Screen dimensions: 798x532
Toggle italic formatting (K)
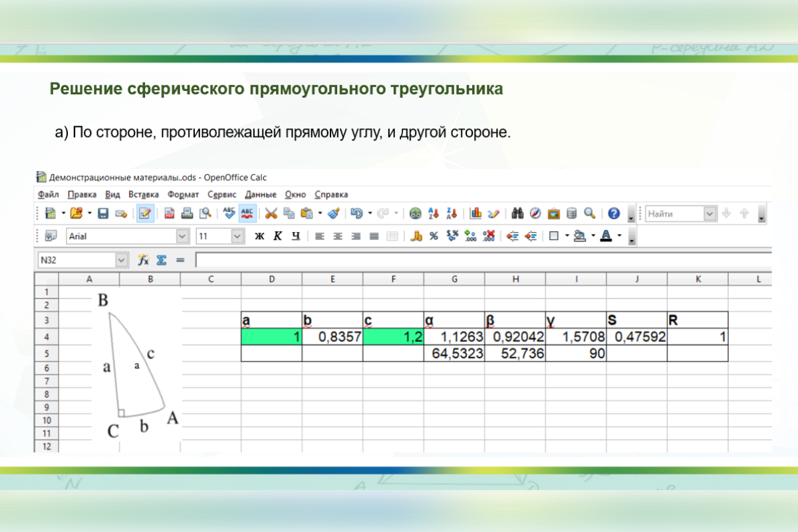pyautogui.click(x=278, y=236)
